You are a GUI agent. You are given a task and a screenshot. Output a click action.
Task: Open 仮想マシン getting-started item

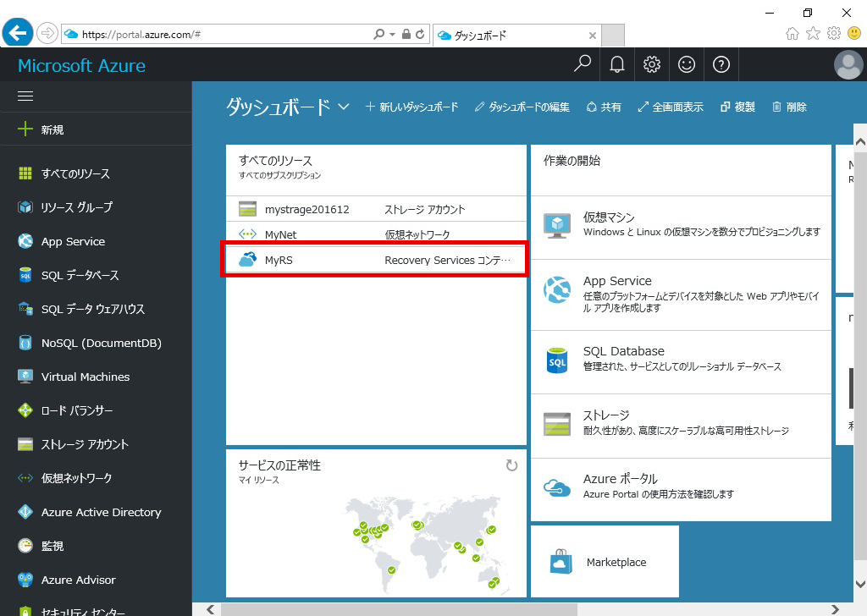[681, 228]
